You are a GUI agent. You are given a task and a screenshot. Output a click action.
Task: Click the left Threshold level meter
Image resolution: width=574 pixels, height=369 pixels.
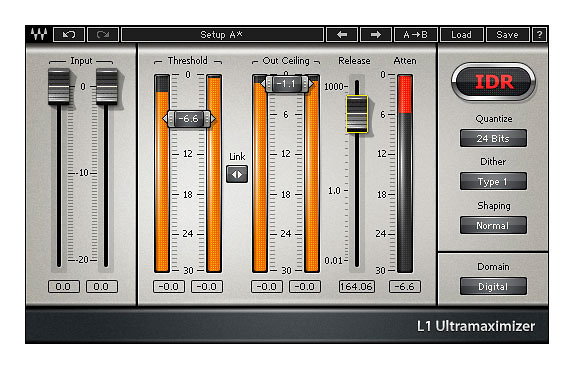162,174
